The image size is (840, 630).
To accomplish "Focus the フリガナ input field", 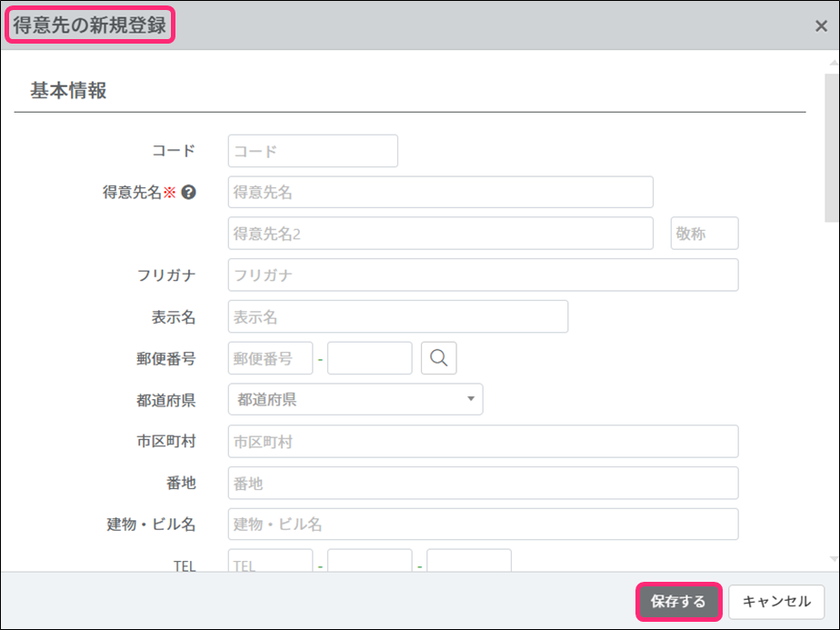I will click(483, 275).
